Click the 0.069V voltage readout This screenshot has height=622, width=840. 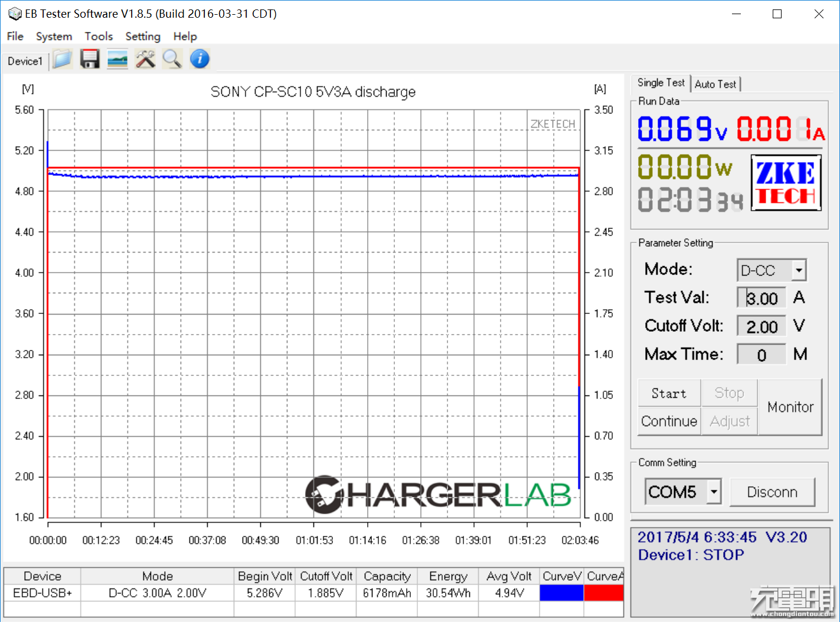(x=682, y=129)
